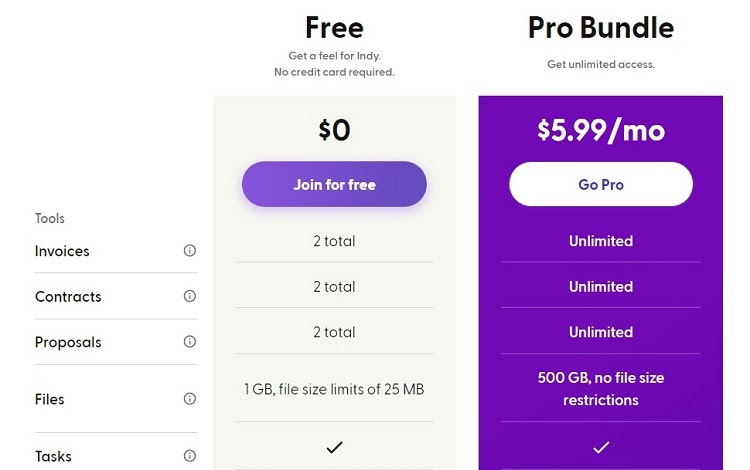Click the Free plan heading

coord(334,28)
